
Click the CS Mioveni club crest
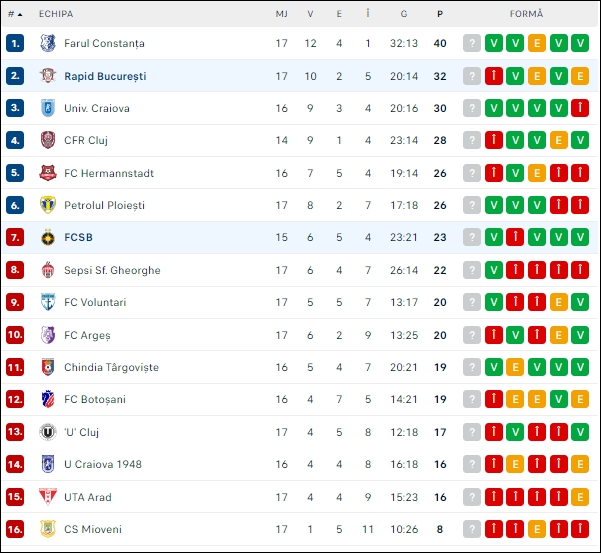[48, 529]
